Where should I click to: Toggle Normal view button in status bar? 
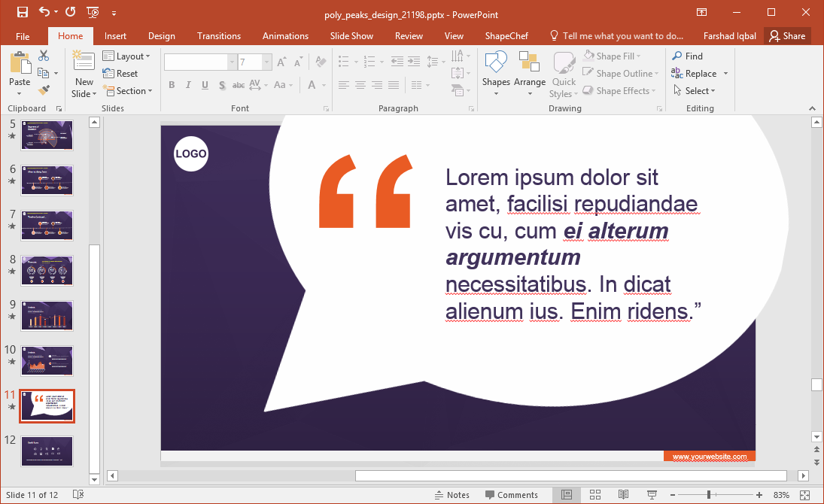[x=567, y=495]
